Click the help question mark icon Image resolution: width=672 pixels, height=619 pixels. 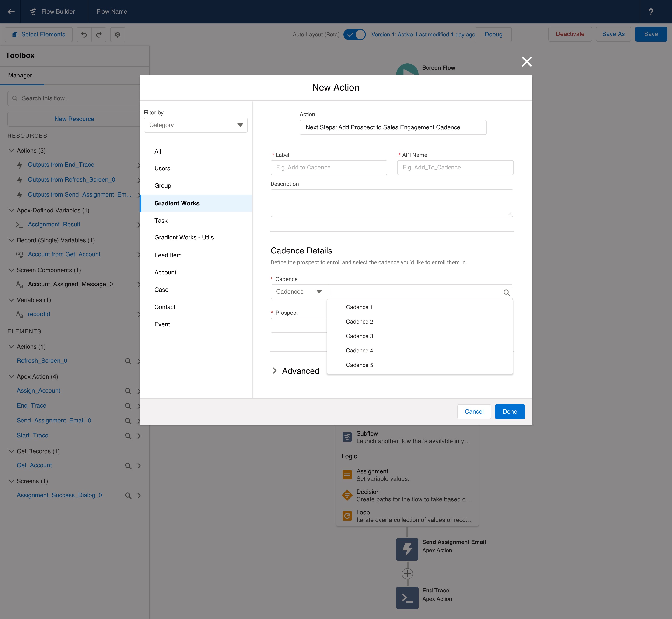point(651,12)
